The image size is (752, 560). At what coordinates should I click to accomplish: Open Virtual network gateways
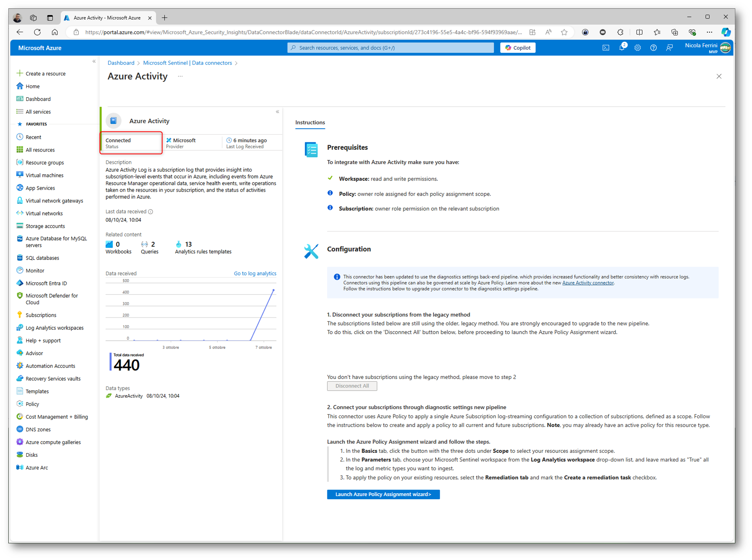[x=50, y=200]
